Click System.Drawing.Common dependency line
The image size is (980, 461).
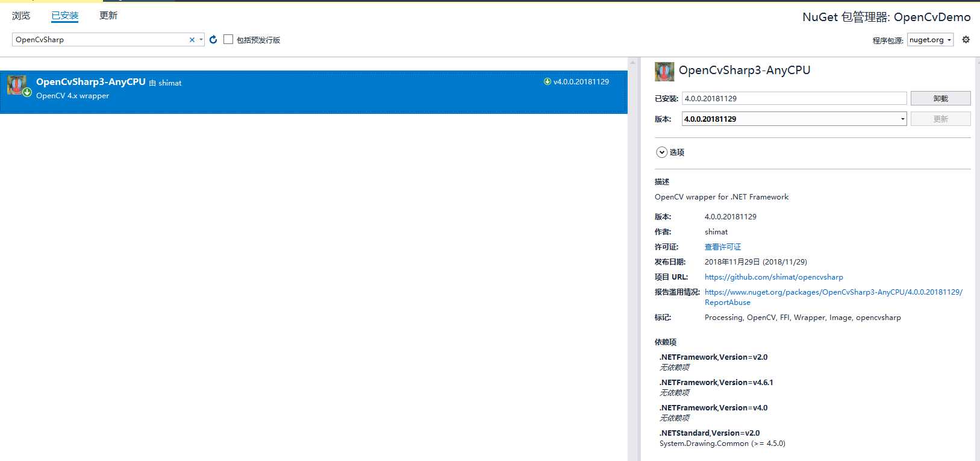point(722,444)
